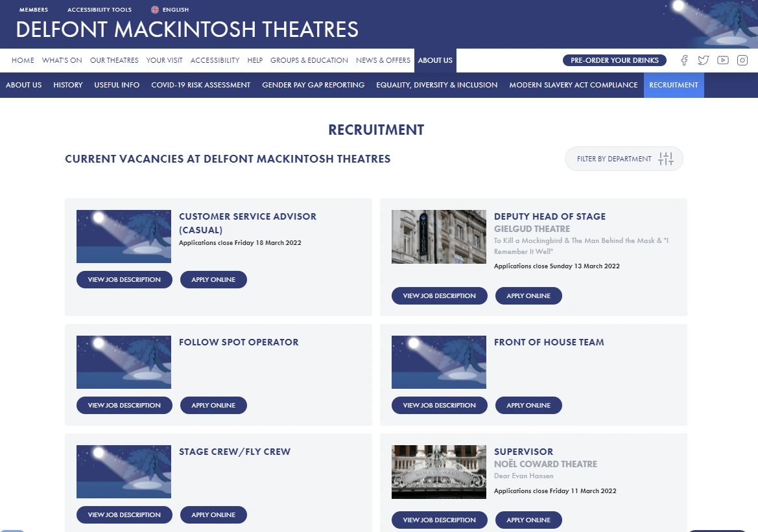Click the filter sliders icon

point(666,159)
